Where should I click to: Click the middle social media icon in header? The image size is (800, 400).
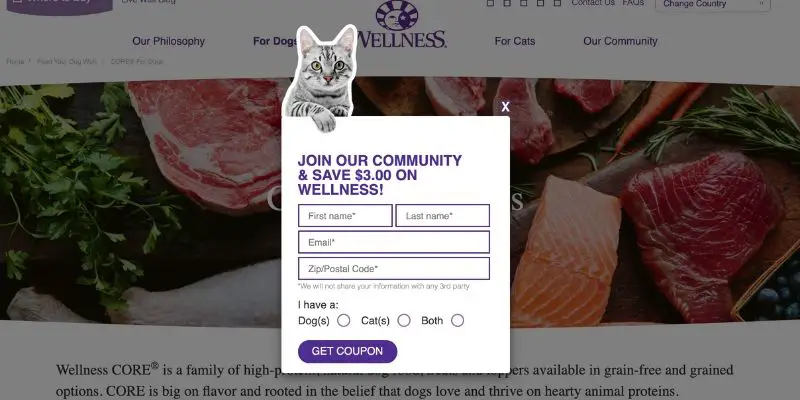[x=523, y=3]
